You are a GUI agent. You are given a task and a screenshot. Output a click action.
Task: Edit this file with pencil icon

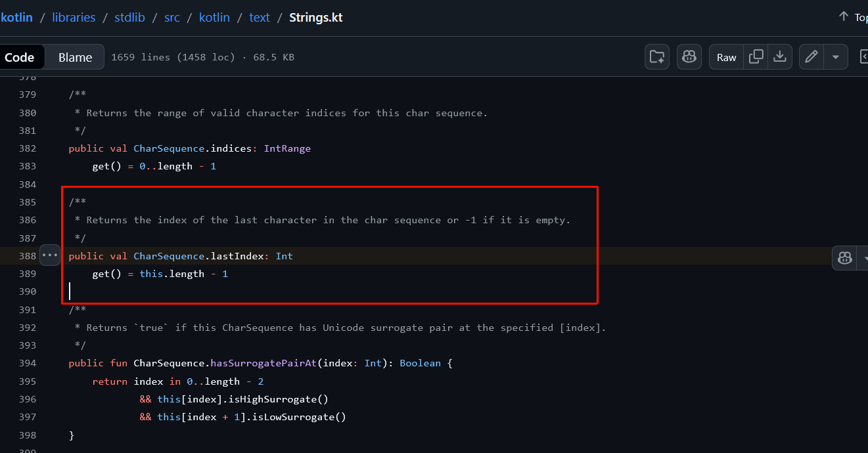pos(811,57)
